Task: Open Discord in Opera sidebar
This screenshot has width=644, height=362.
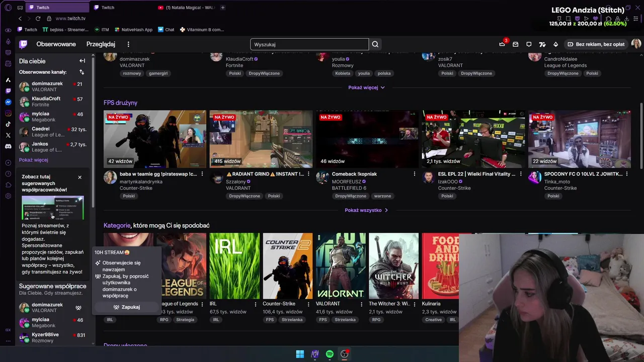Action: pos(8,146)
